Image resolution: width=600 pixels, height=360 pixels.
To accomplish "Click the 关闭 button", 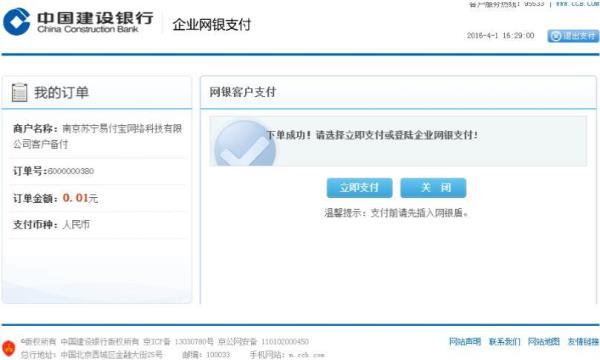I will pyautogui.click(x=433, y=188).
